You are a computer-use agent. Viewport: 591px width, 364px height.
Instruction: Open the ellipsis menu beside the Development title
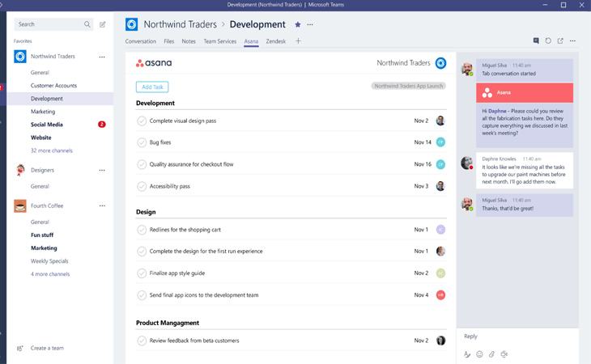310,24
